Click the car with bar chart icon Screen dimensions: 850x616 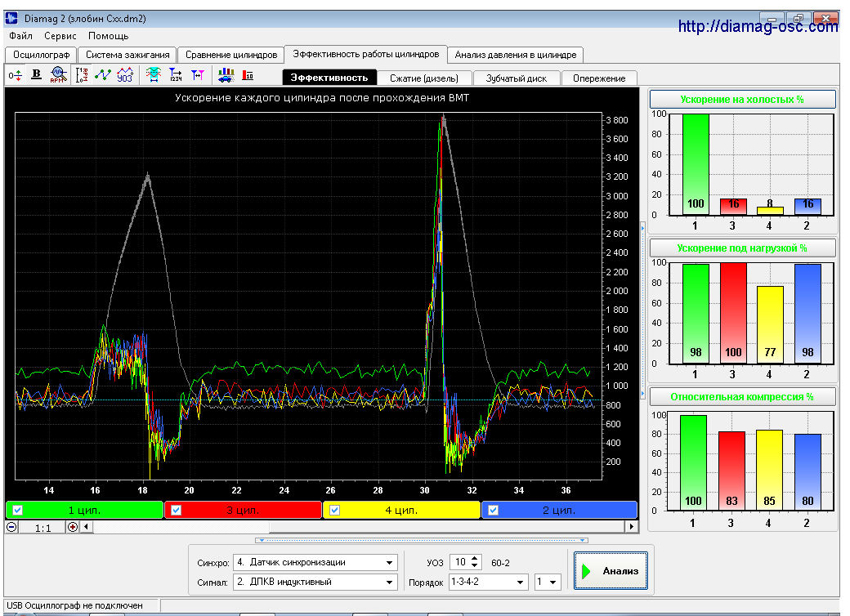click(x=226, y=75)
